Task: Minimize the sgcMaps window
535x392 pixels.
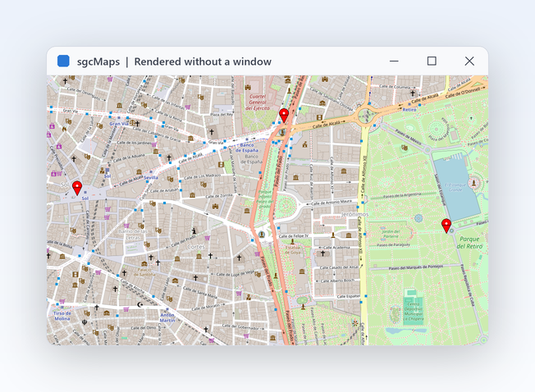Action: tap(394, 62)
